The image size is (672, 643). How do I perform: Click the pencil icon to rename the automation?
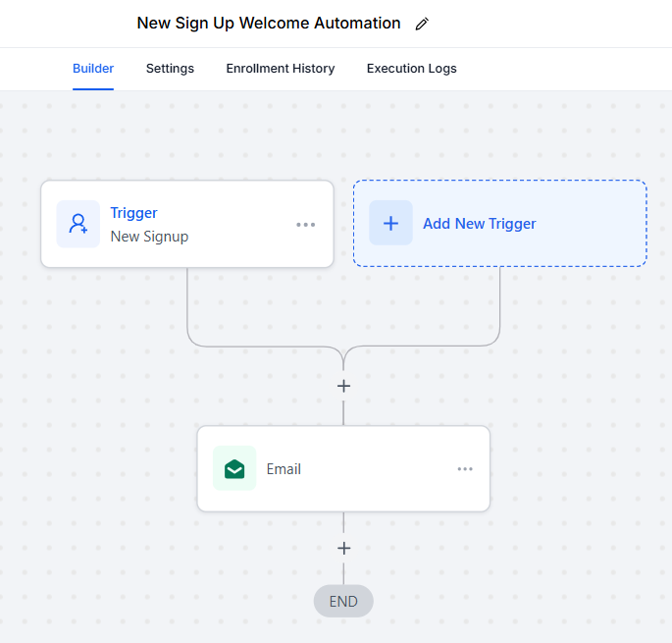tap(422, 24)
